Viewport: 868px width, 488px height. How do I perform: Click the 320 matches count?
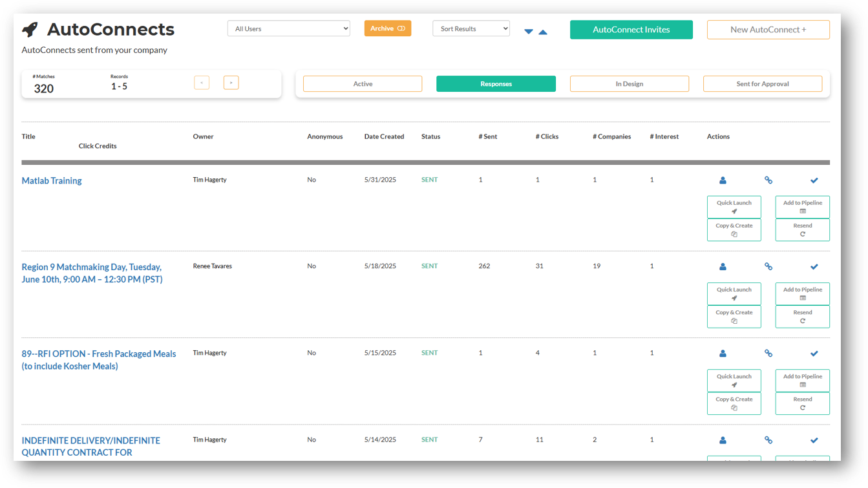pos(44,89)
